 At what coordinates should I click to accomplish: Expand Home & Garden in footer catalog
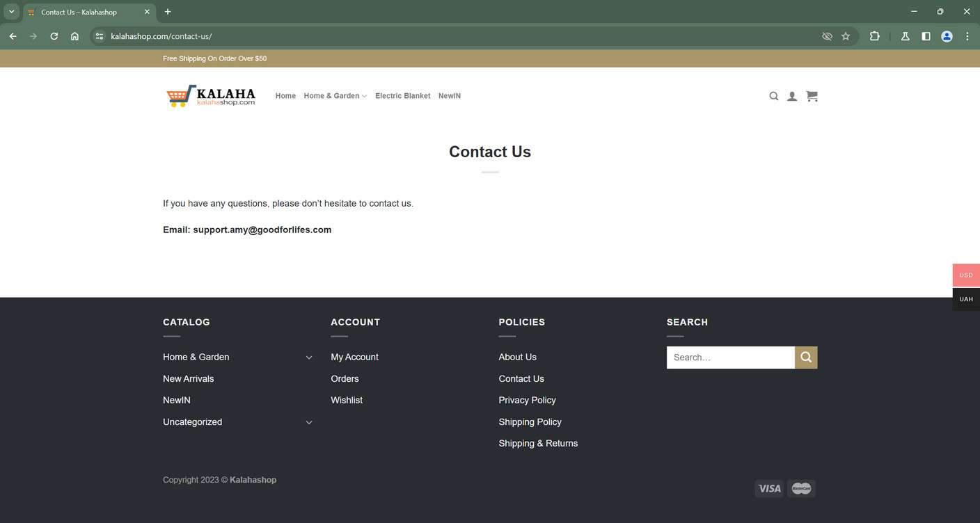click(309, 357)
